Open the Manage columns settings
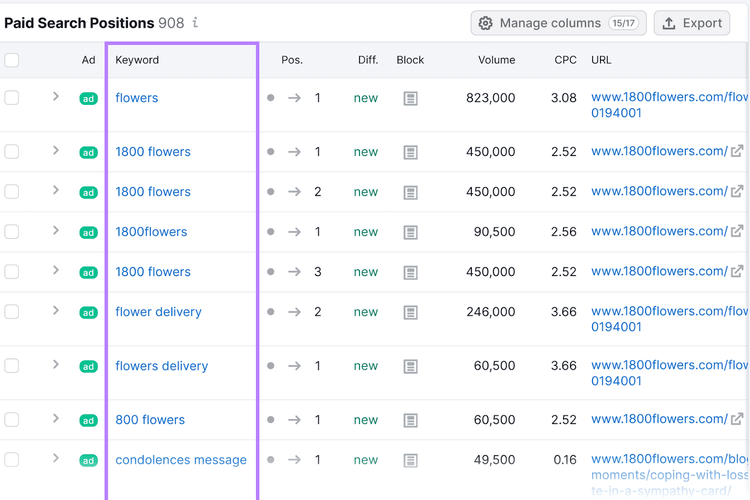This screenshot has height=500, width=750. (558, 23)
